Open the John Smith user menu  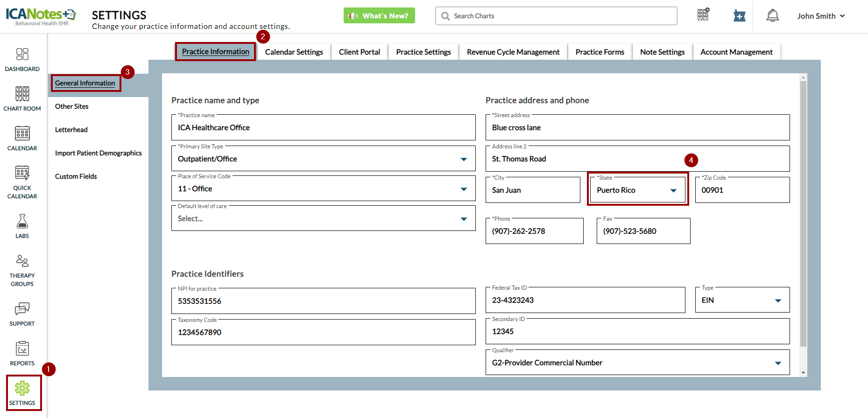(820, 16)
